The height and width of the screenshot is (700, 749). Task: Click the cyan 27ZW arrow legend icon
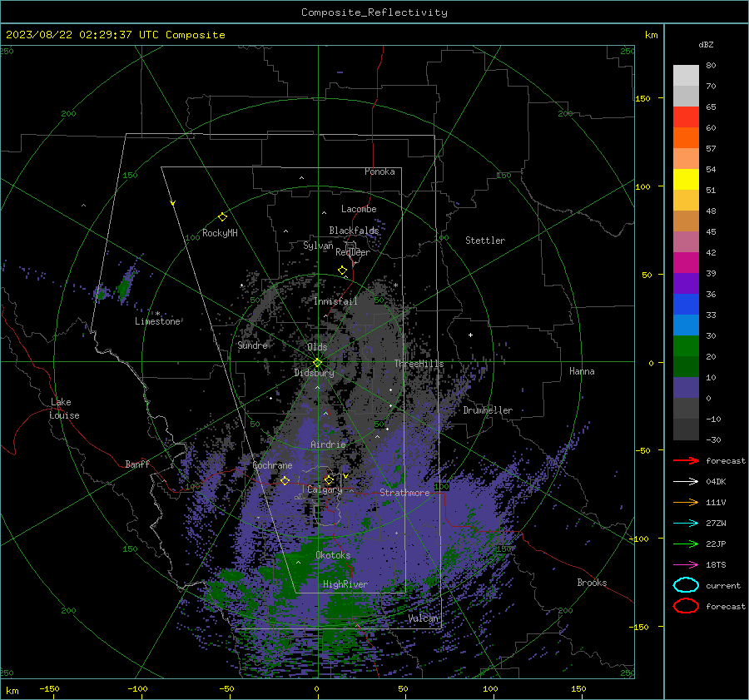tap(686, 524)
